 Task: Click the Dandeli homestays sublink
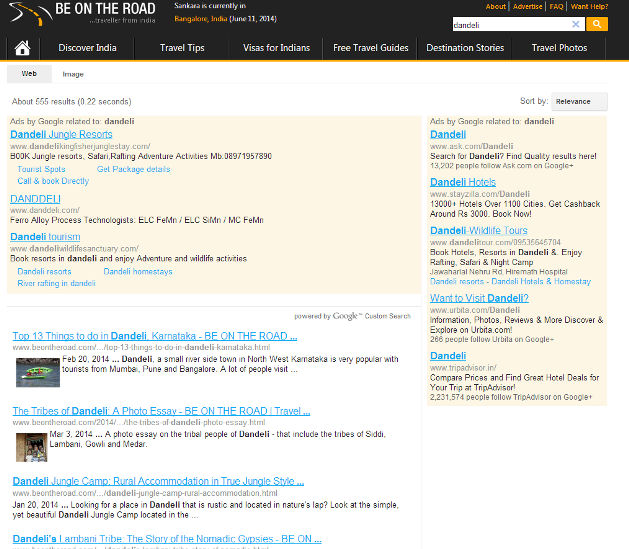click(x=138, y=271)
